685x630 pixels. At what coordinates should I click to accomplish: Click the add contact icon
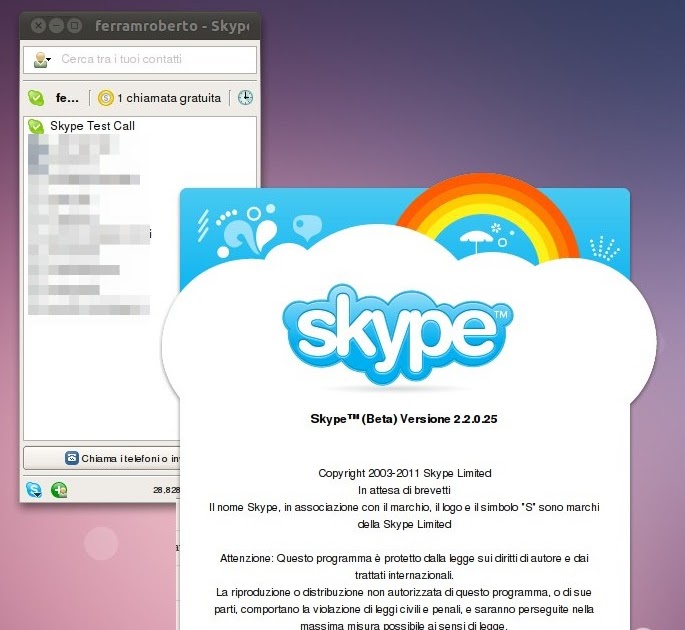pos(59,490)
